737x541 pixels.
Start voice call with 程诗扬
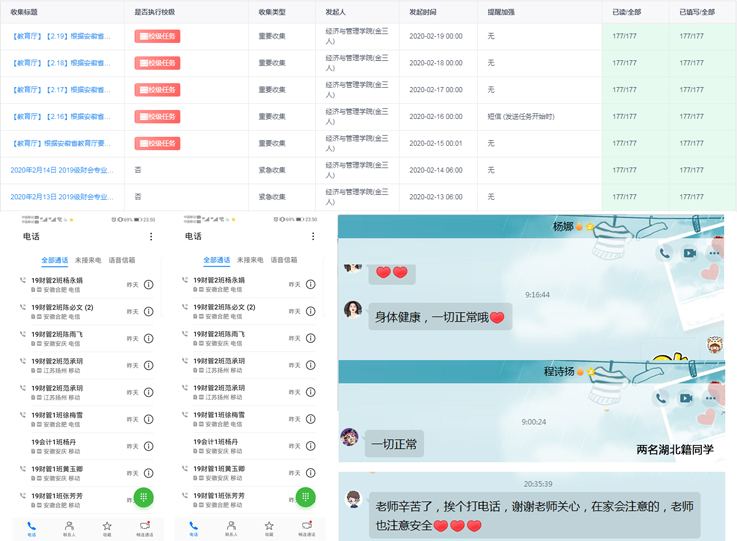click(x=662, y=397)
